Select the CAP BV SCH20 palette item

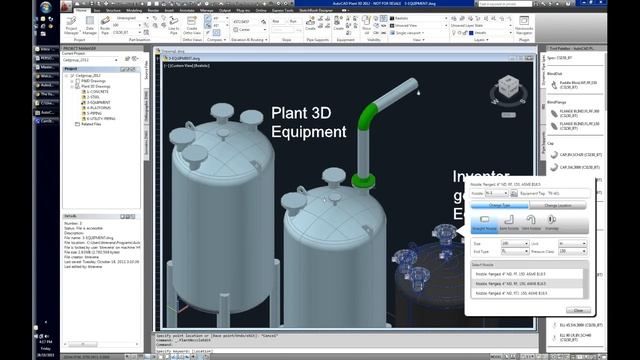(x=575, y=155)
